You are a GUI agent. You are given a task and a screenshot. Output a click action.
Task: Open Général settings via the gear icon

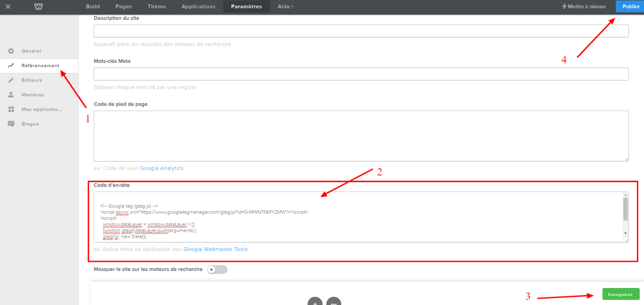point(11,52)
